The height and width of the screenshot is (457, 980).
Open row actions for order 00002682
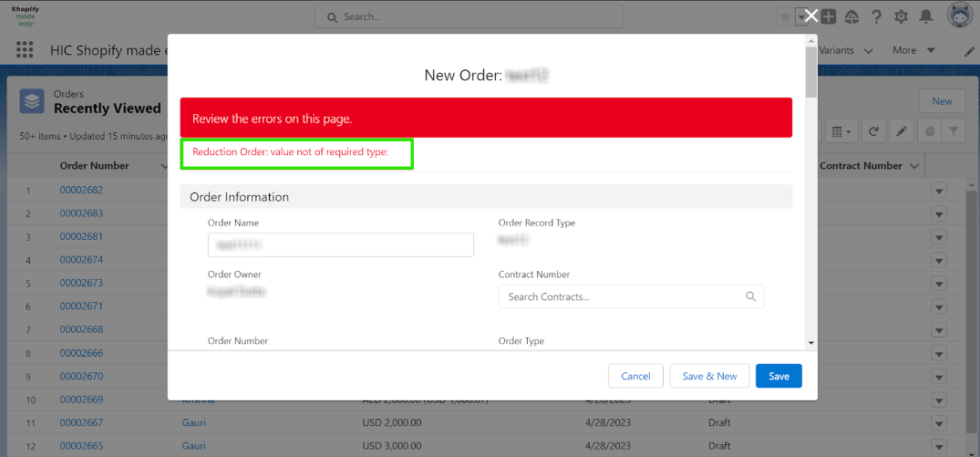(x=939, y=191)
